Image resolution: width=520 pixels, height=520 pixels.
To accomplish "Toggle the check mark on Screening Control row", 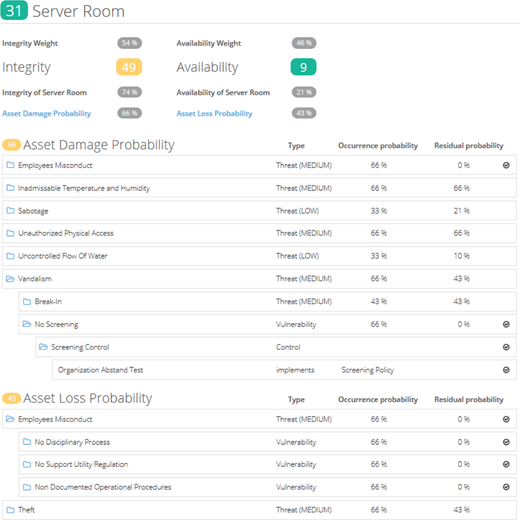I will [506, 347].
